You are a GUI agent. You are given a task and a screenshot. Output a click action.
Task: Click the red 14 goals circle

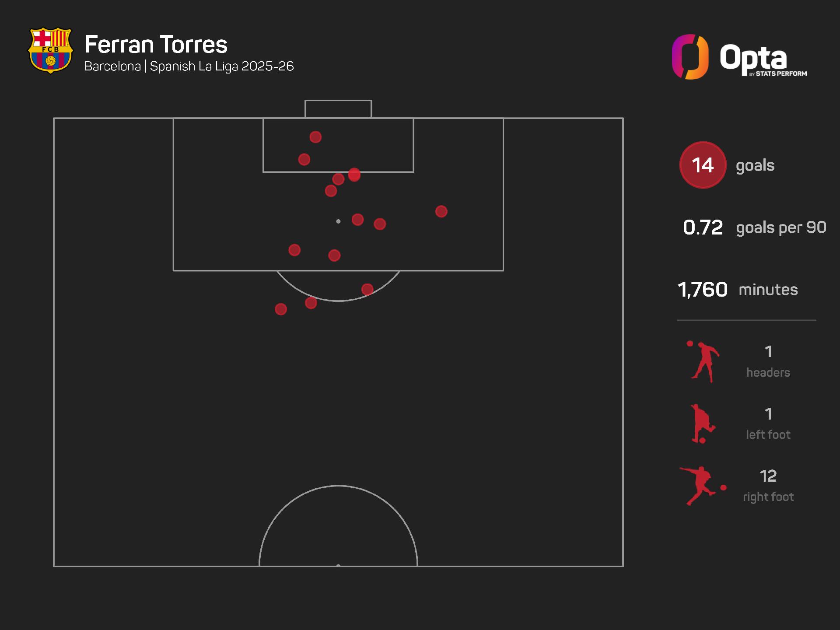[703, 165]
